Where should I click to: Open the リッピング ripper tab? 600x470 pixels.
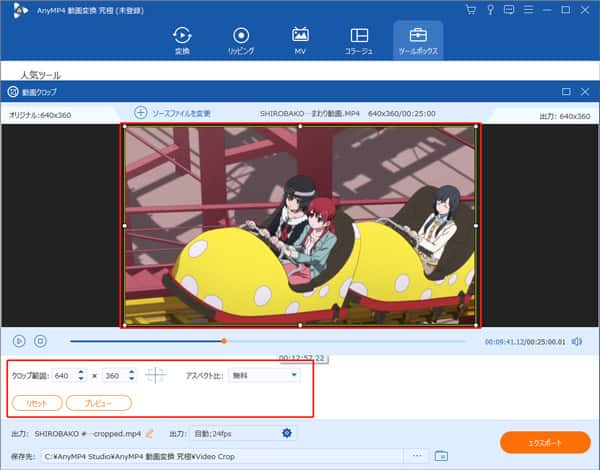point(241,40)
